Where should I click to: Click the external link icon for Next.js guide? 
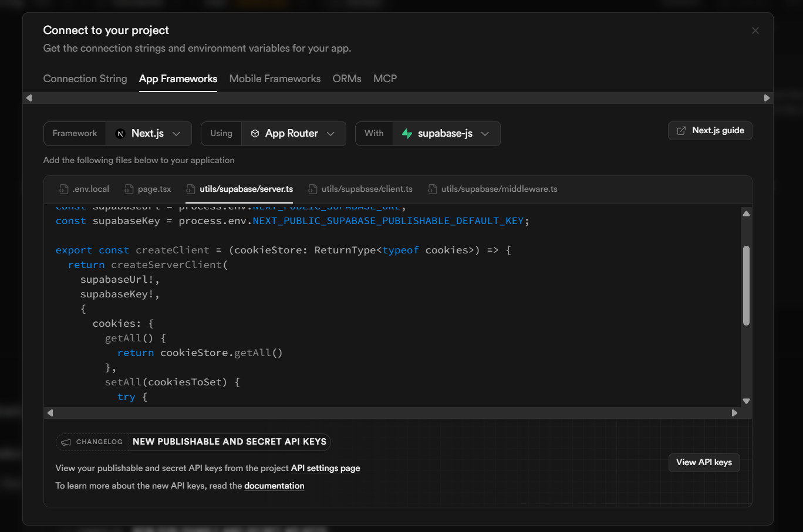coord(681,131)
